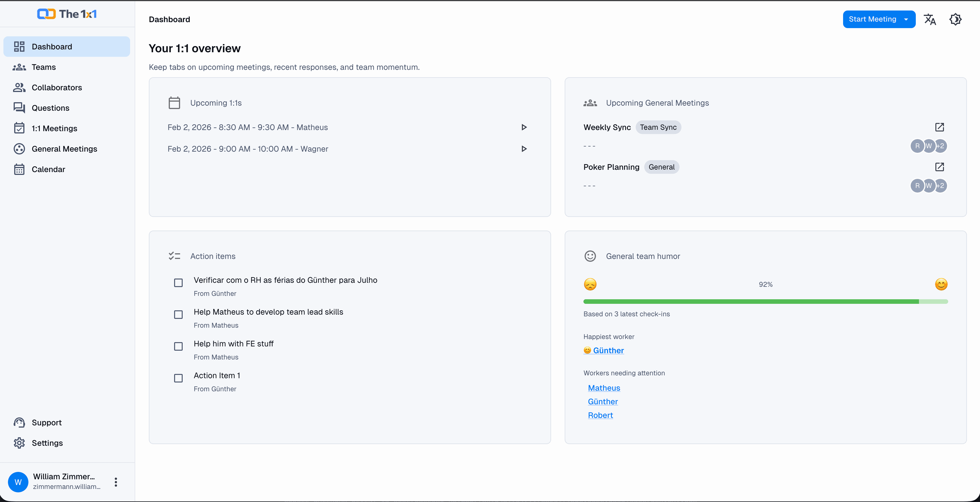Screen dimensions: 980x502
Task: Toggle dark mode with the theme icon
Action: (955, 19)
